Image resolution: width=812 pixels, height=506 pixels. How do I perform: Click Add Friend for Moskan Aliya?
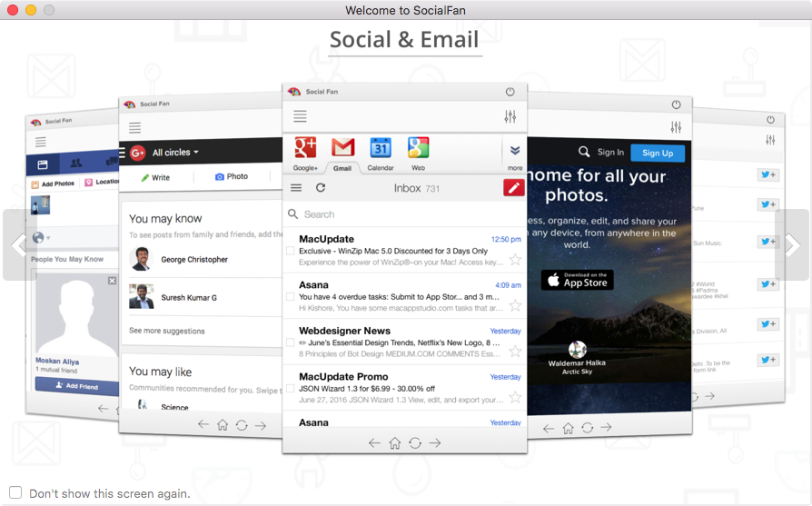click(x=76, y=385)
